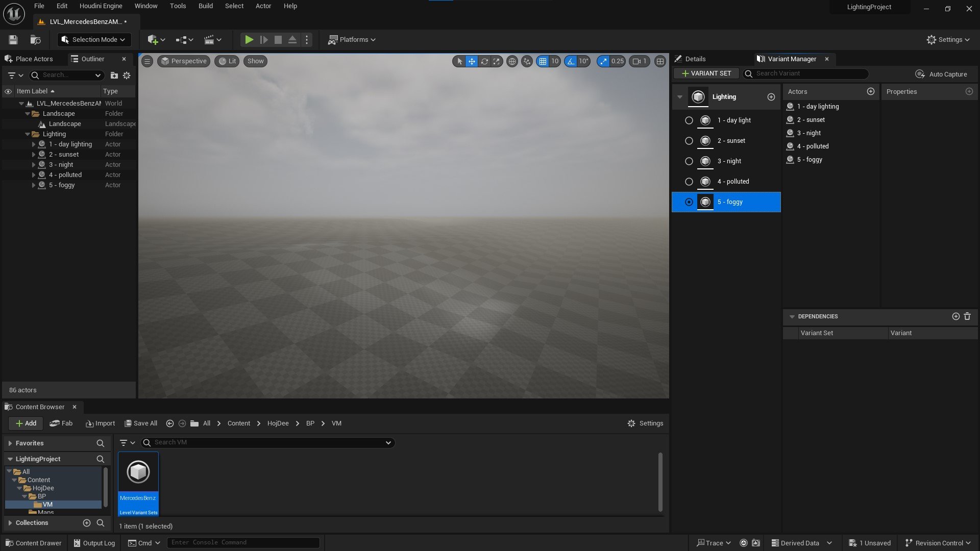This screenshot has width=980, height=551.
Task: Select the rotate transform gizmo icon
Action: point(484,61)
